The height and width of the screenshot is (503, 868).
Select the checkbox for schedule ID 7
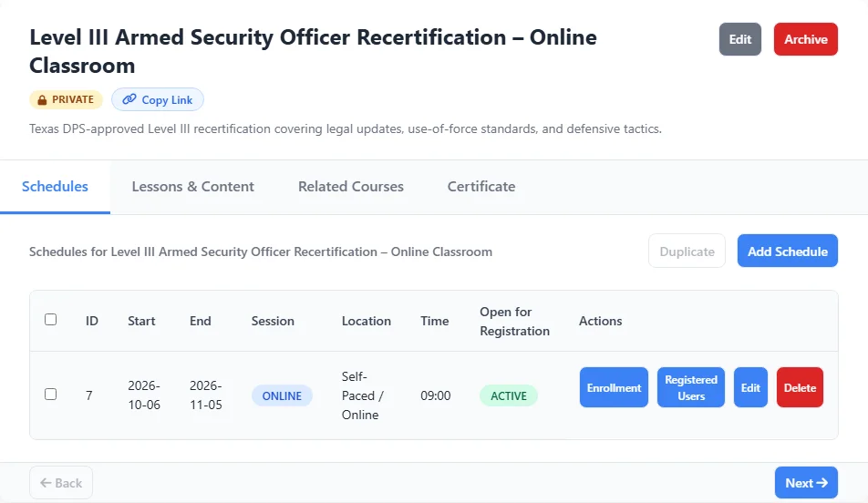pyautogui.click(x=50, y=394)
